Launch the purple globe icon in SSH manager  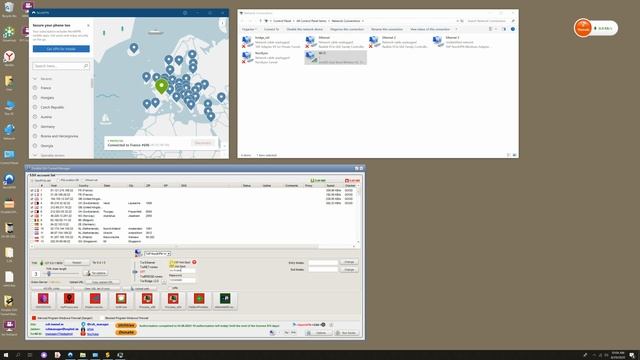[x=43, y=299]
